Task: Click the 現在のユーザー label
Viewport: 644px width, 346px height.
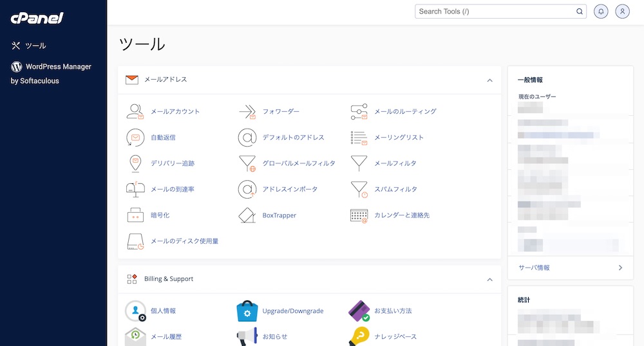Action: tap(537, 96)
